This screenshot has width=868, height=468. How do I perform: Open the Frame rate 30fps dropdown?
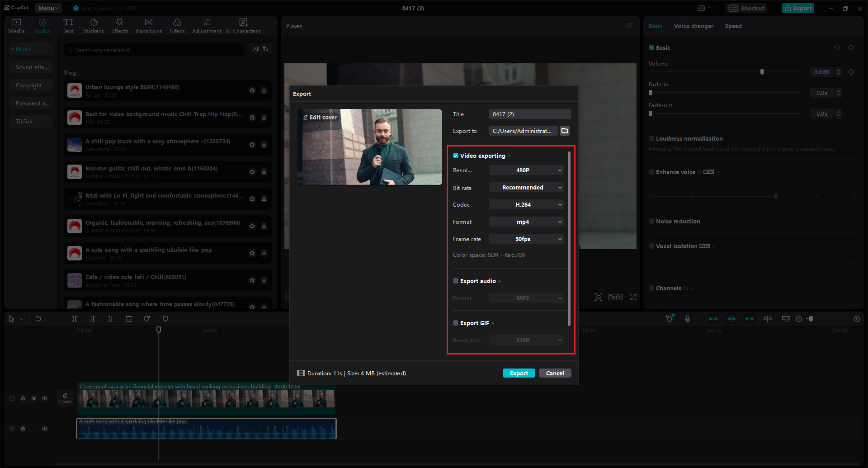point(527,239)
